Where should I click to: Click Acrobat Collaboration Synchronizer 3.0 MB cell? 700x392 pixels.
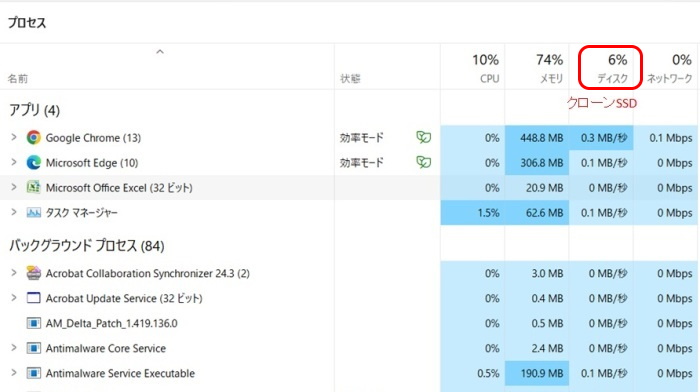tap(537, 273)
